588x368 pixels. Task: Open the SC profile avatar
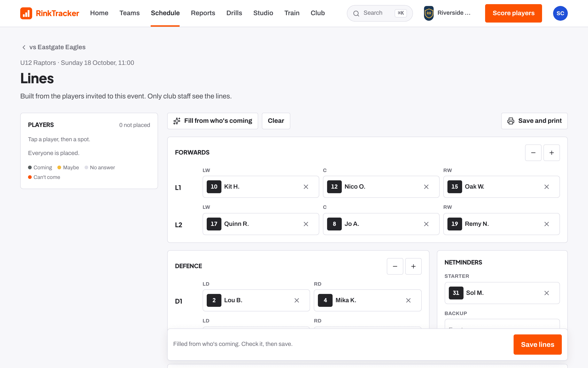coord(560,13)
